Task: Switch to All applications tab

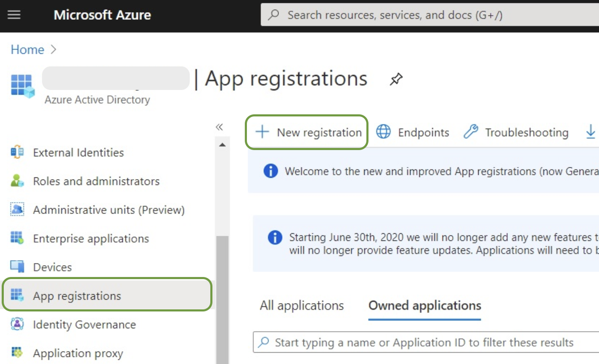Action: pyautogui.click(x=302, y=306)
